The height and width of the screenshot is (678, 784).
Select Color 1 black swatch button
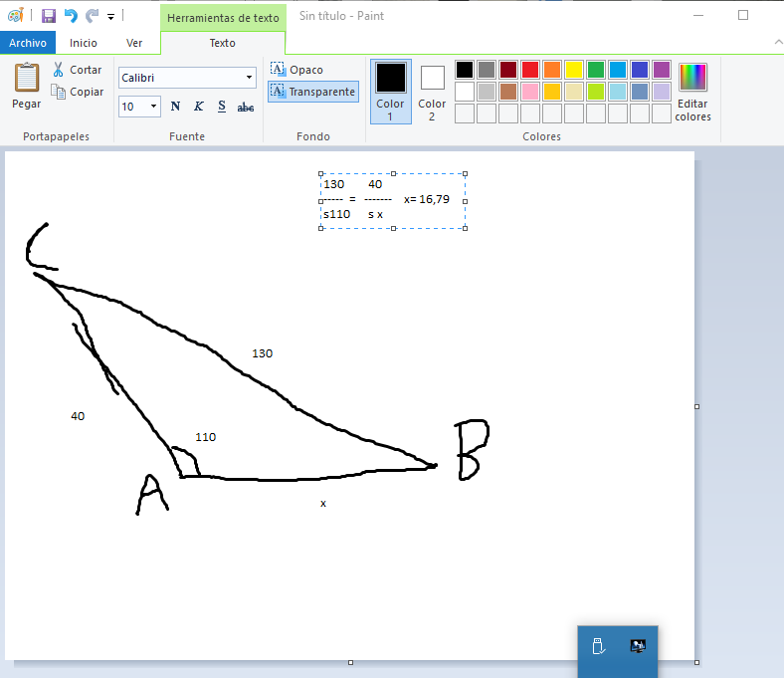tap(390, 92)
